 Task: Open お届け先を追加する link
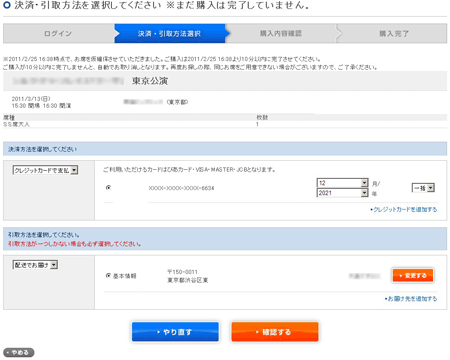pyautogui.click(x=411, y=299)
